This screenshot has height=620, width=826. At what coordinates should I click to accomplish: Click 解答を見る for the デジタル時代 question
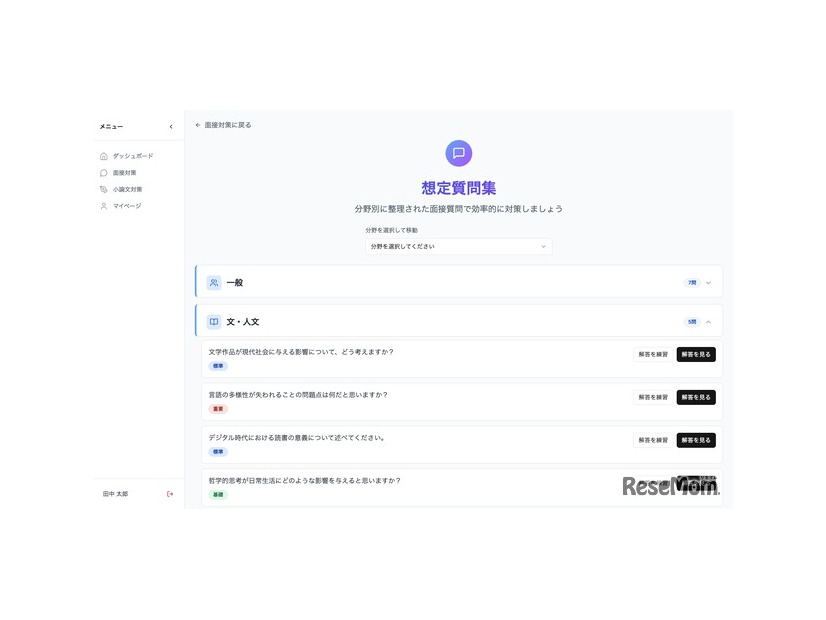(x=696, y=440)
